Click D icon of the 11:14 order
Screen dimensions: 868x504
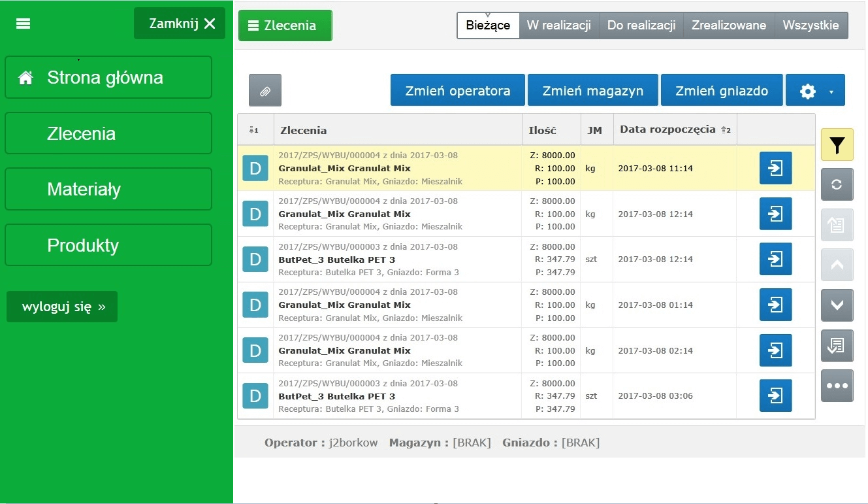click(255, 168)
